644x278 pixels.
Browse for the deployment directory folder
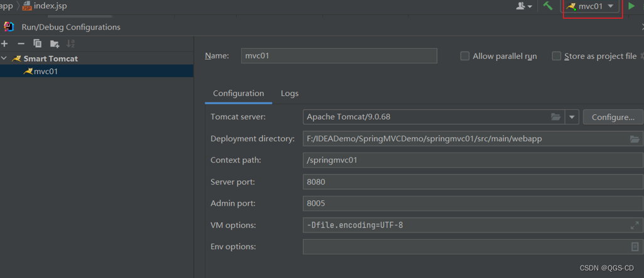pyautogui.click(x=635, y=139)
